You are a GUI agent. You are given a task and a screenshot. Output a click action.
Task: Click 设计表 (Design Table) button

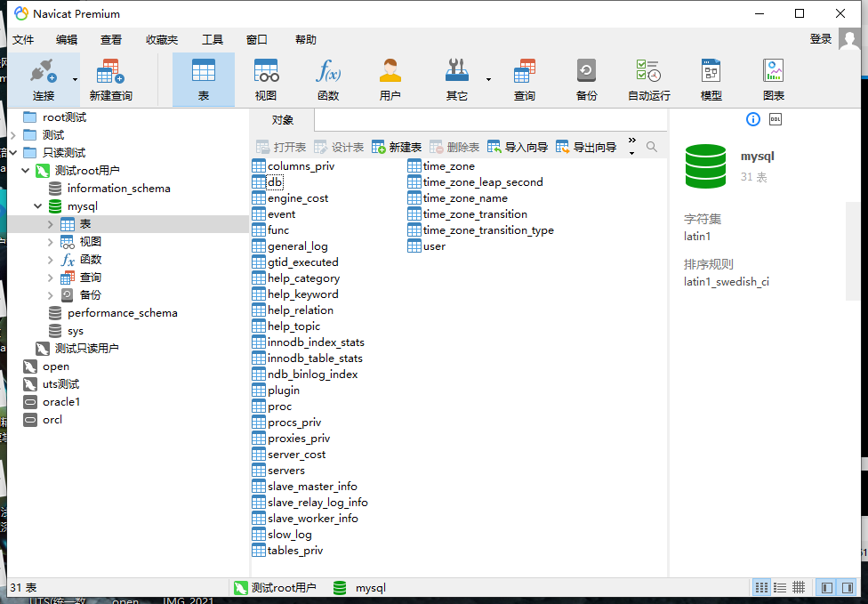coord(339,148)
